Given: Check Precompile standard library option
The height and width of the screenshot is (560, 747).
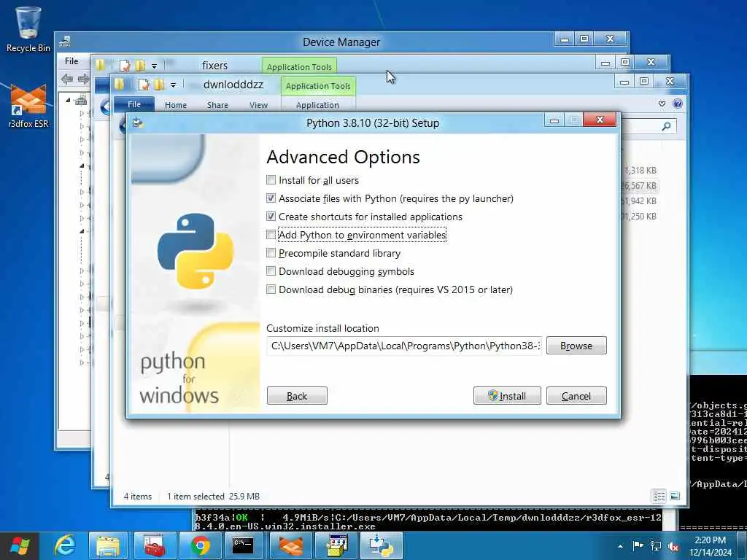Looking at the screenshot, I should tap(271, 253).
